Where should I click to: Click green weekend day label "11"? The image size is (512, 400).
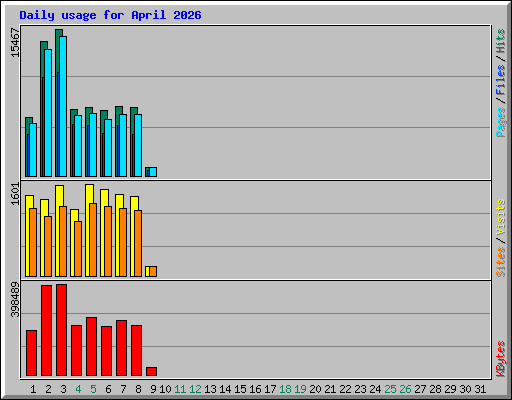(180, 389)
